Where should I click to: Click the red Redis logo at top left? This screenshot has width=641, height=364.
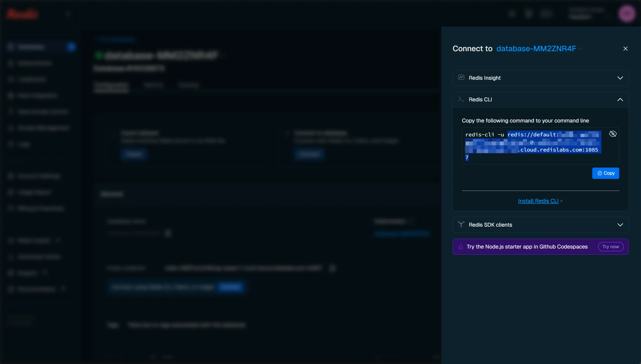(23, 14)
